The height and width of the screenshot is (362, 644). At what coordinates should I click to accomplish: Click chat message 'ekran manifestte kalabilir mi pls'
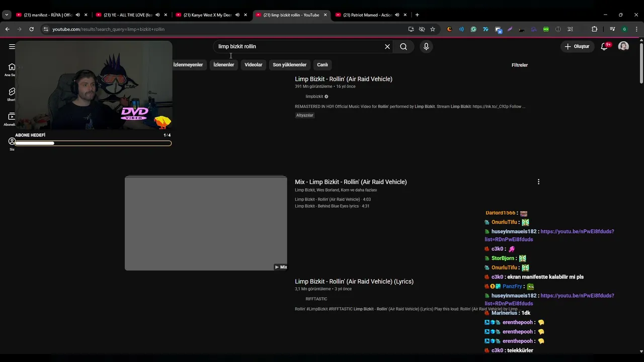pos(546,277)
